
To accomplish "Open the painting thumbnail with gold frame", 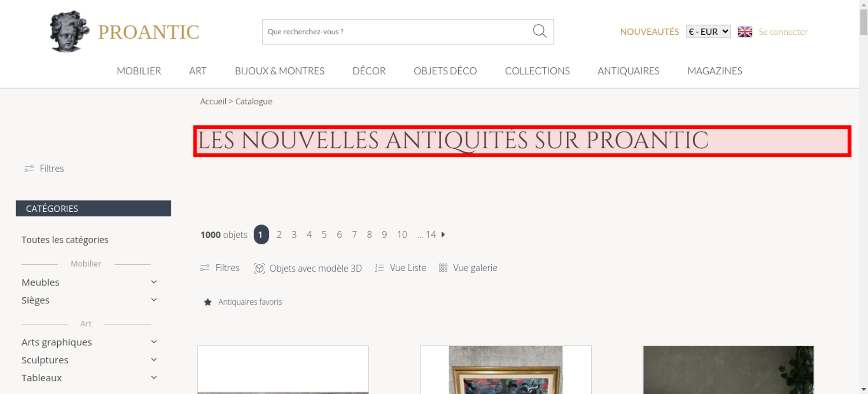I will (506, 370).
